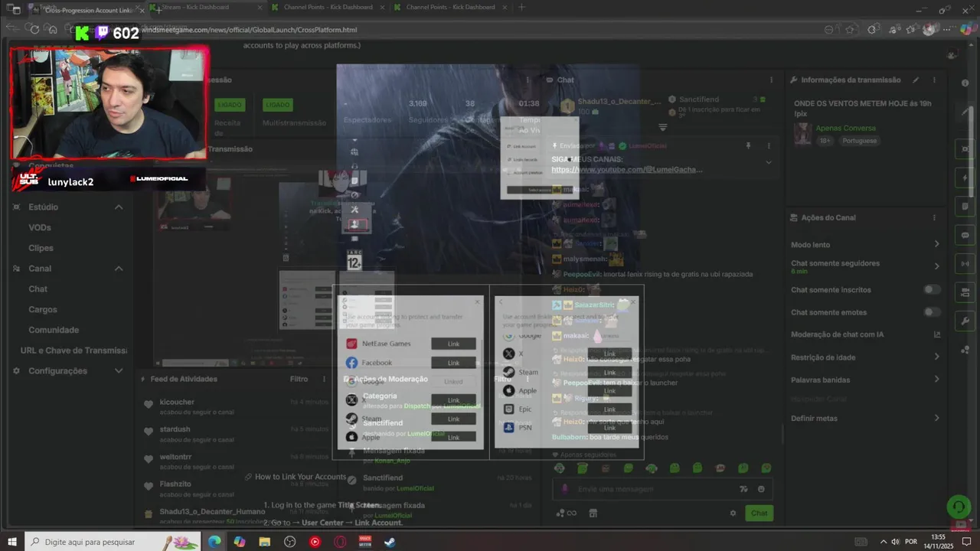Image resolution: width=980 pixels, height=551 pixels.
Task: Open Ações do Canal options menu
Action: [934, 217]
